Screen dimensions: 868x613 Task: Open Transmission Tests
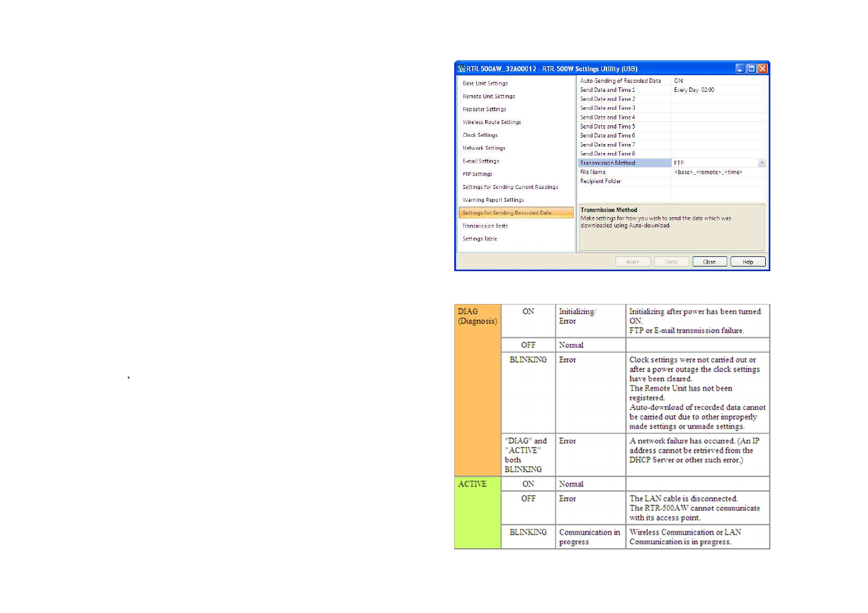(485, 226)
